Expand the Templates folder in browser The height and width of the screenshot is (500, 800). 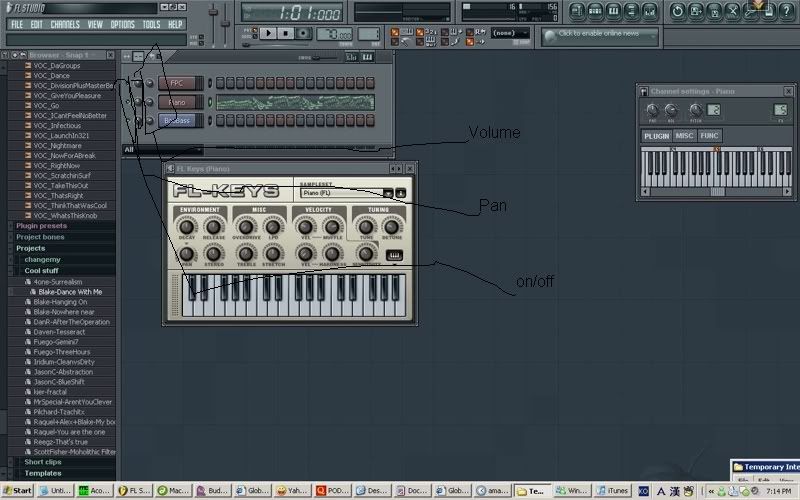(x=43, y=473)
